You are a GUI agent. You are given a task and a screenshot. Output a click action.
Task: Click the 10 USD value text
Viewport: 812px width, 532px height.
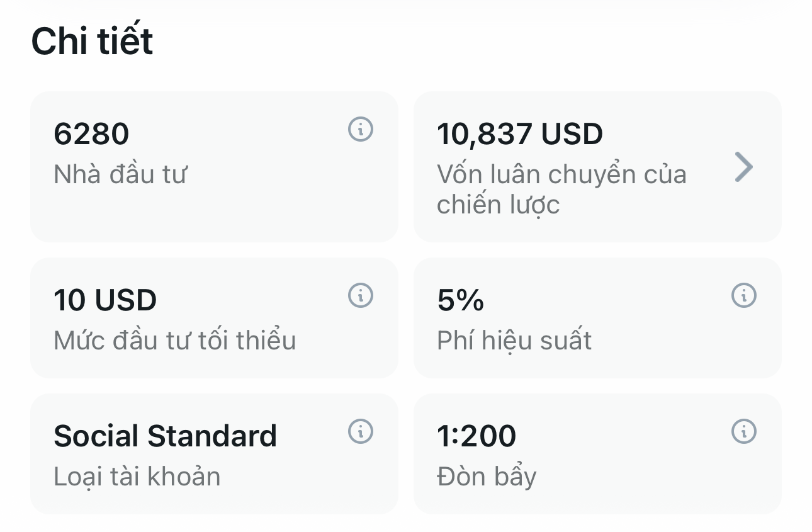tap(105, 300)
